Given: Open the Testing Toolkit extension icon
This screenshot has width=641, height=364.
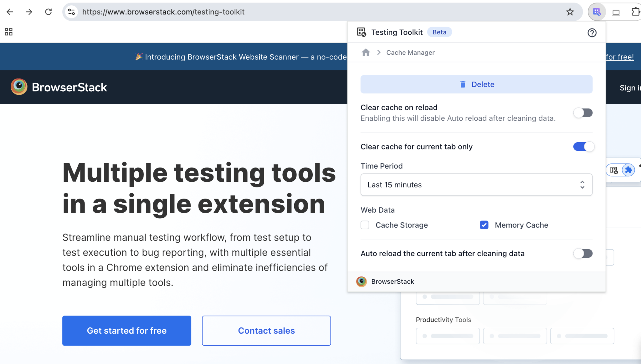Looking at the screenshot, I should [596, 12].
